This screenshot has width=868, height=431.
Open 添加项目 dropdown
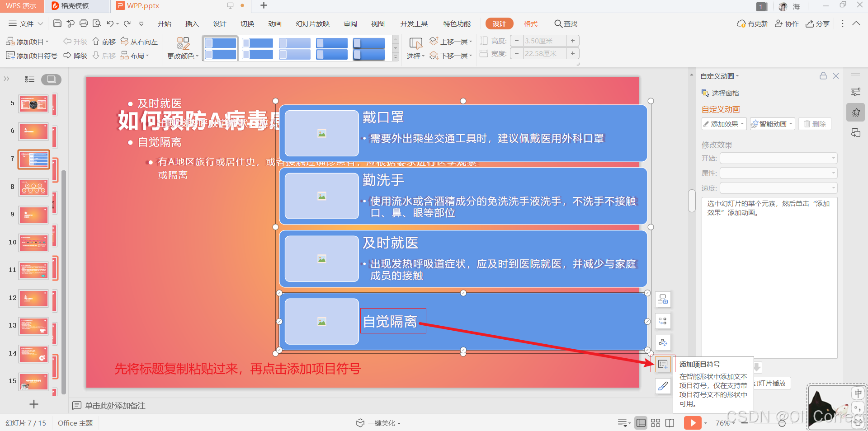point(27,42)
